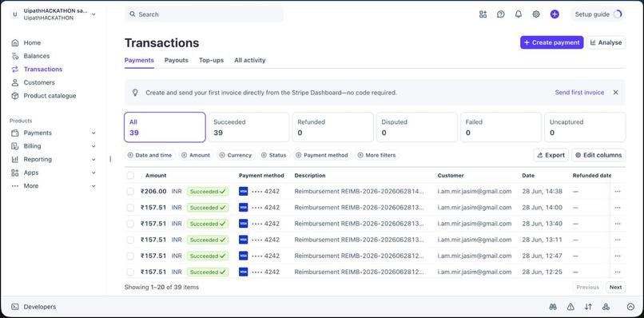Image resolution: width=644 pixels, height=318 pixels.
Task: Tick checkbox for the 28 Jun, 14:00 payment
Action: pos(130,208)
